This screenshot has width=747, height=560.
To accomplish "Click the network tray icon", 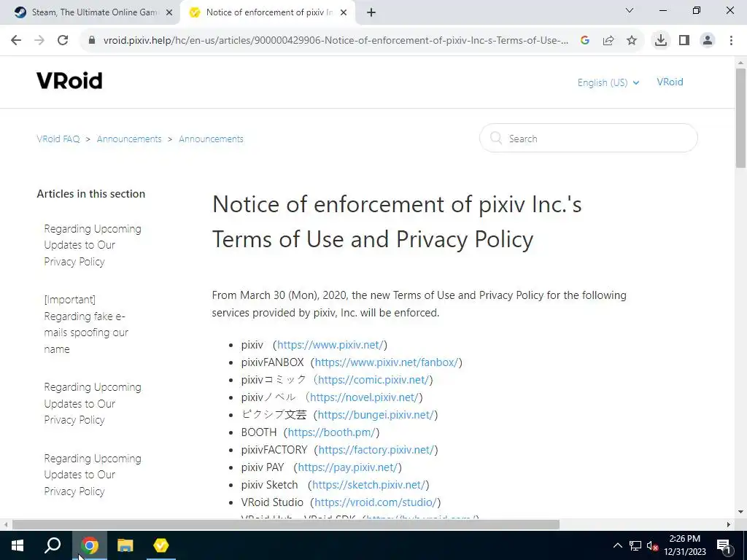I will tap(635, 545).
